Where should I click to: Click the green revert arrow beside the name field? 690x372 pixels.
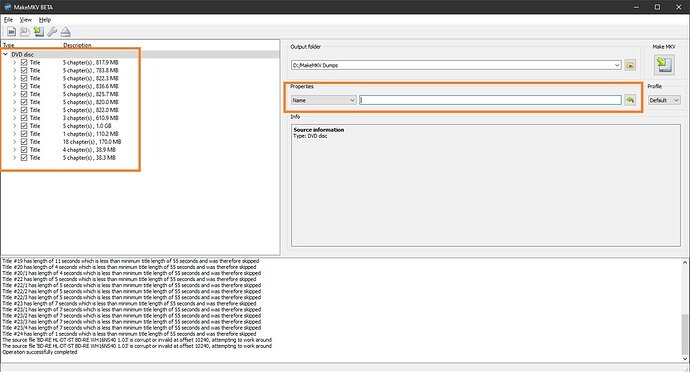click(630, 100)
